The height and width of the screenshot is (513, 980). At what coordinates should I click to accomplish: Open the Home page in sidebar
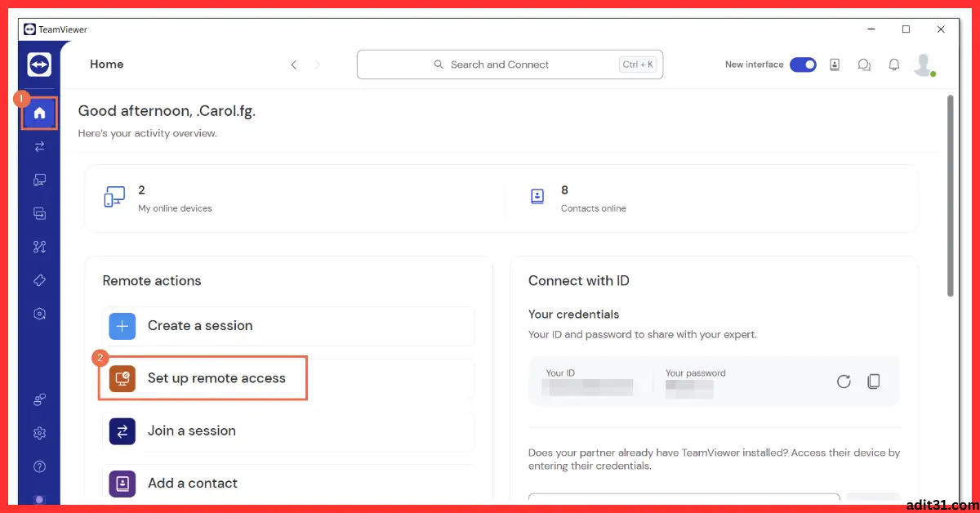(x=39, y=113)
